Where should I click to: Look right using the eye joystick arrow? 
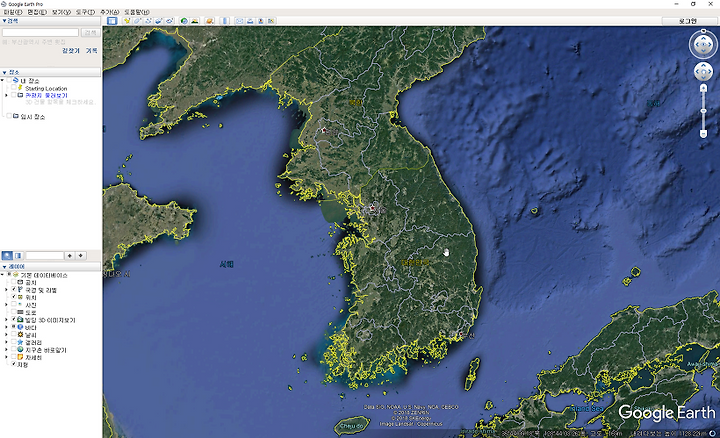pyautogui.click(x=710, y=45)
